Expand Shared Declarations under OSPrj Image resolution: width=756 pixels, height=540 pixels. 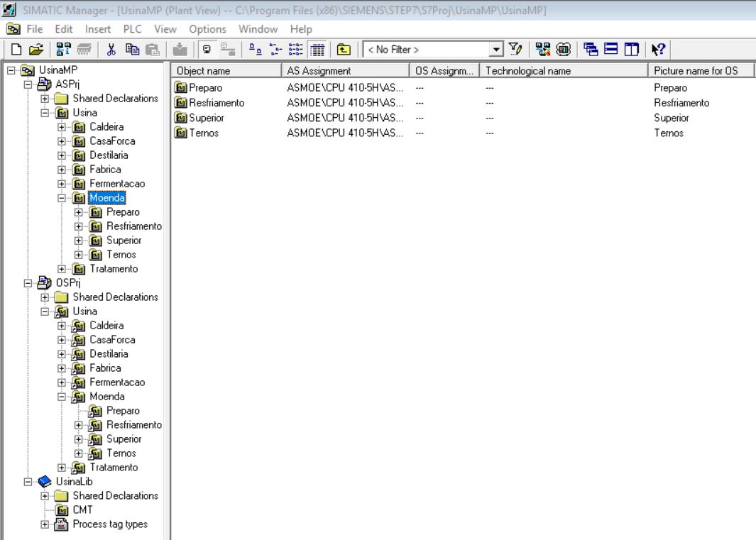(x=45, y=297)
